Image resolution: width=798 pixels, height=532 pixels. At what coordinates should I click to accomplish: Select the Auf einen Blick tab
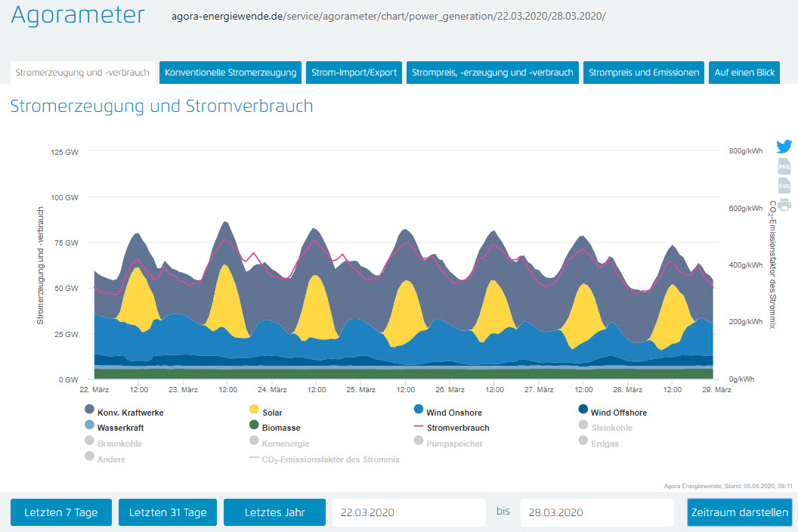pos(744,73)
